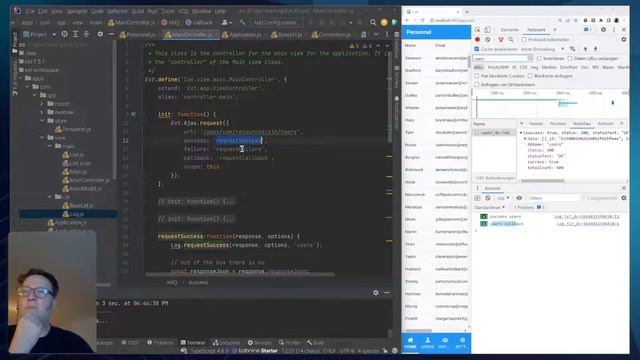
Task: Open the Run menu in the IDE
Action: tap(152, 11)
